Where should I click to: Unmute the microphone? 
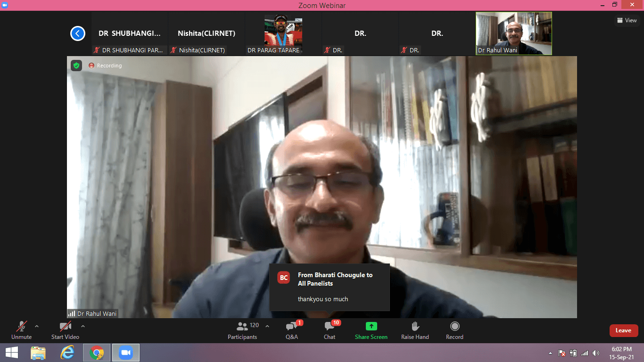click(x=22, y=330)
